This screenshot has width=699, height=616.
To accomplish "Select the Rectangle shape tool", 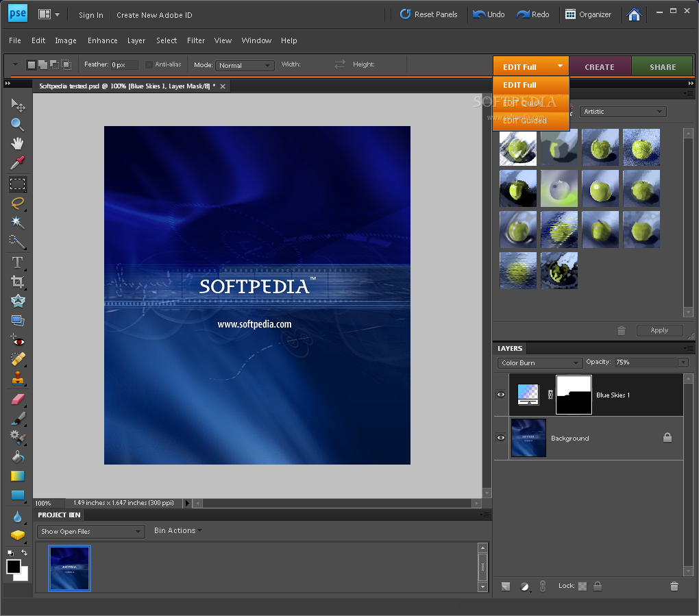I will pyautogui.click(x=17, y=495).
